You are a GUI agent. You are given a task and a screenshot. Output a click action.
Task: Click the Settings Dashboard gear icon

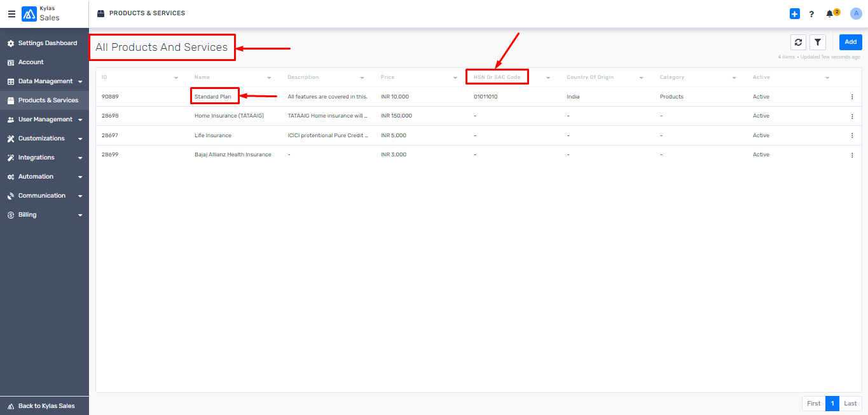(11, 43)
